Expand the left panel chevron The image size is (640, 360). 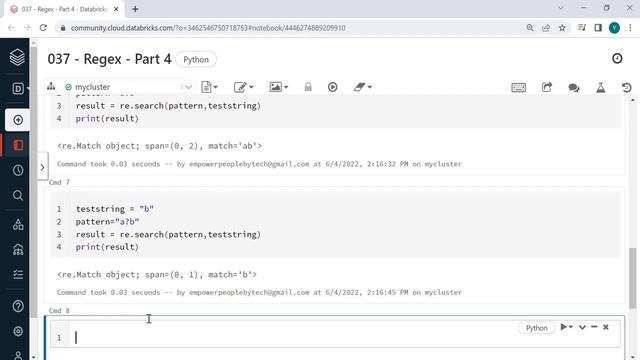[x=42, y=167]
